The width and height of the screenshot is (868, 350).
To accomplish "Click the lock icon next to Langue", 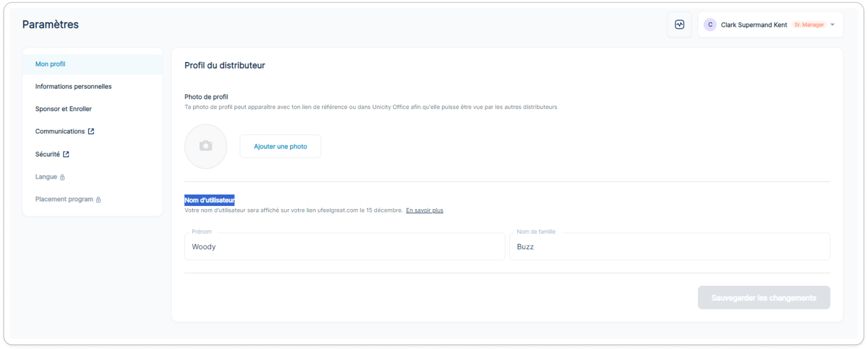I will click(62, 177).
